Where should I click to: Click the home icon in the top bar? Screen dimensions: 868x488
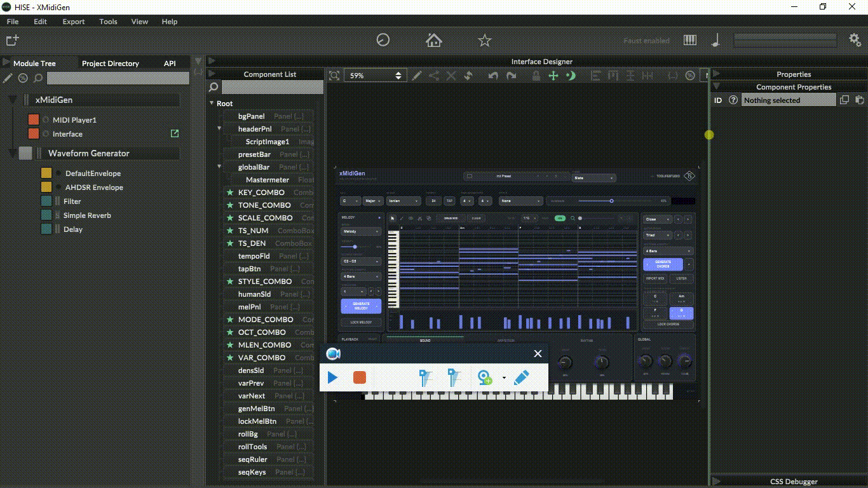(434, 40)
